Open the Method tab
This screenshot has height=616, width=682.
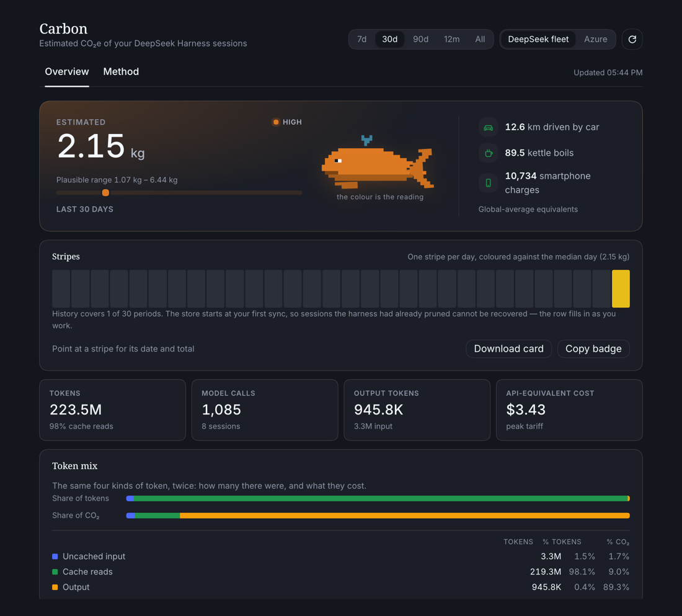[x=121, y=72]
